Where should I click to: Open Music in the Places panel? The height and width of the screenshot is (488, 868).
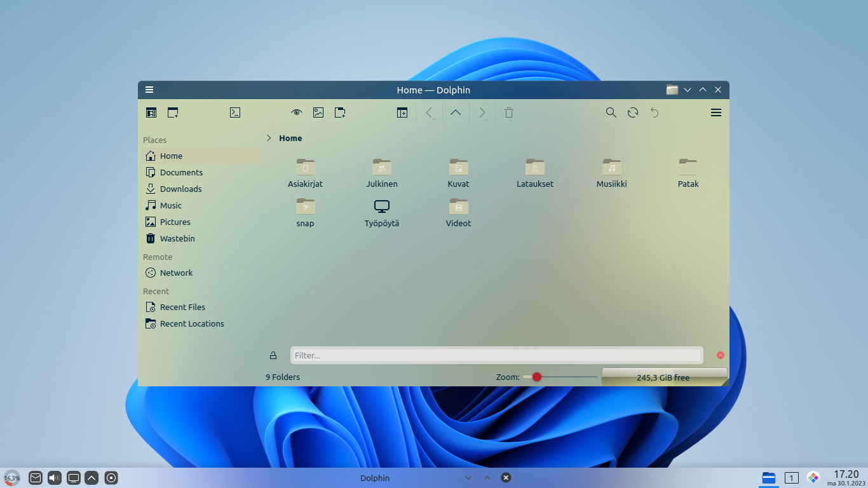pos(200,205)
